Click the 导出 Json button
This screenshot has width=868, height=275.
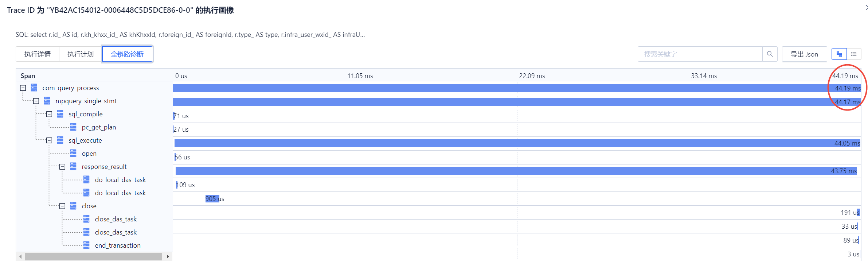pos(804,54)
